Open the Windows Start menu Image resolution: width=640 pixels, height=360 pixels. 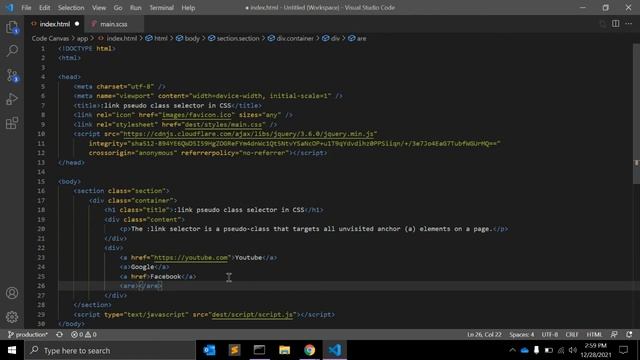pyautogui.click(x=12, y=350)
